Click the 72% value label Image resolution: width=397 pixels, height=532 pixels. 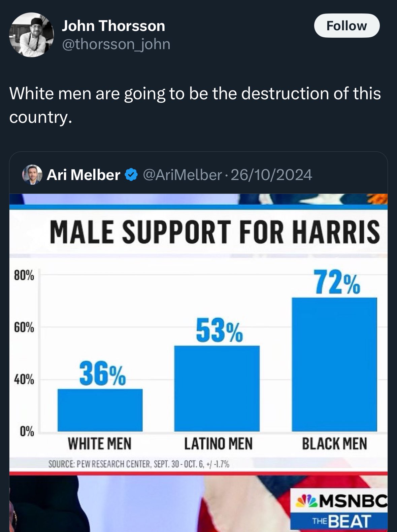337,282
